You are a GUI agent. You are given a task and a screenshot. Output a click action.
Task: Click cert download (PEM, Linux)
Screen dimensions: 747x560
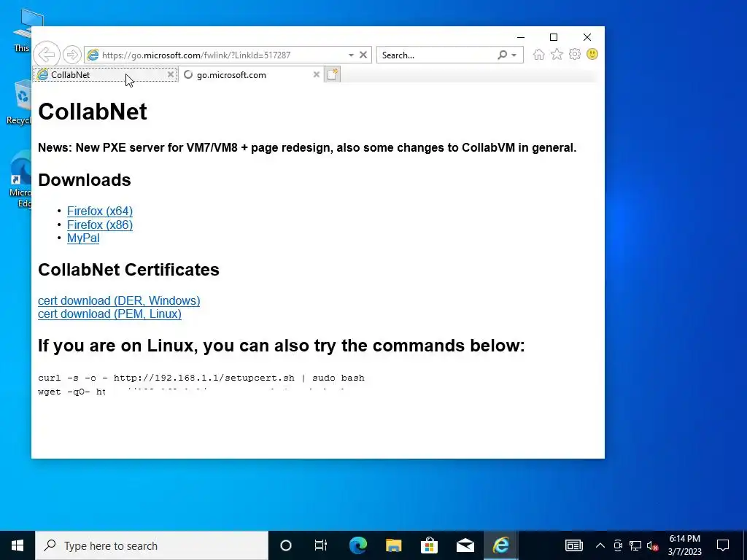click(109, 314)
